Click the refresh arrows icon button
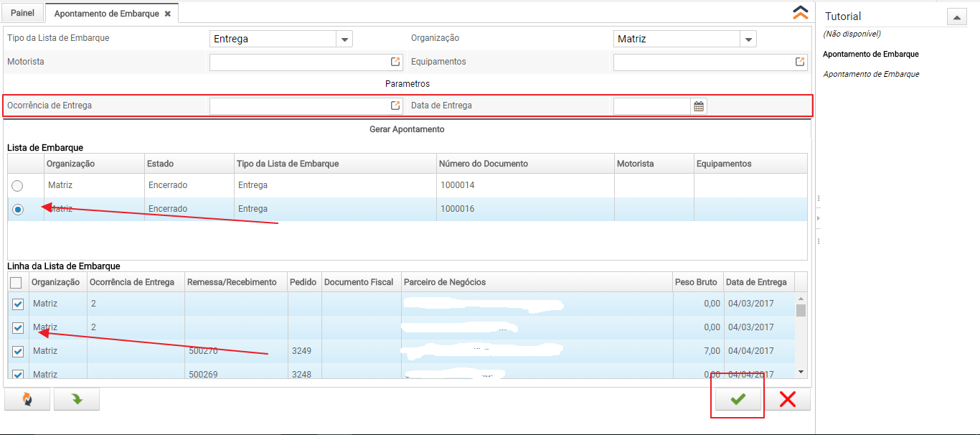The image size is (980, 435). pyautogui.click(x=27, y=400)
